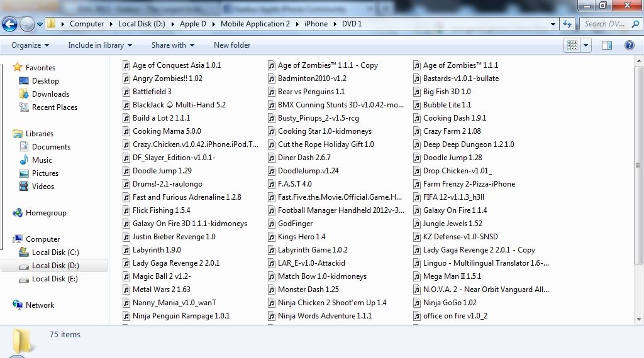Select the Bubble Lite 1.1 file icon

[417, 104]
